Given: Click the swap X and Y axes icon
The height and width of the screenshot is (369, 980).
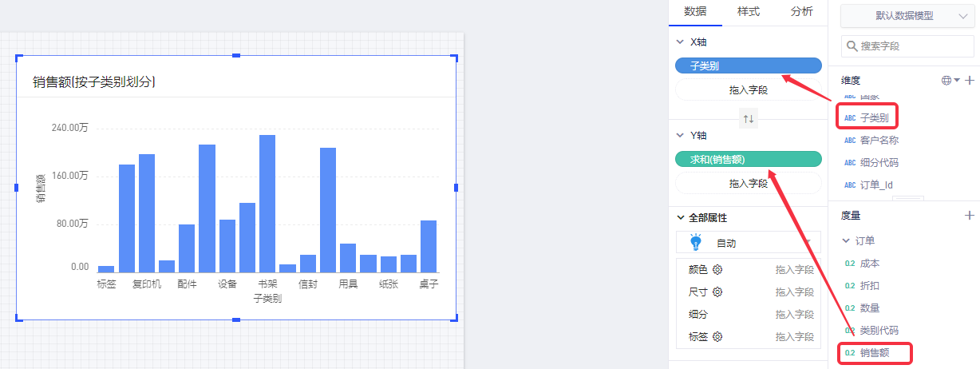Looking at the screenshot, I should pos(749,118).
